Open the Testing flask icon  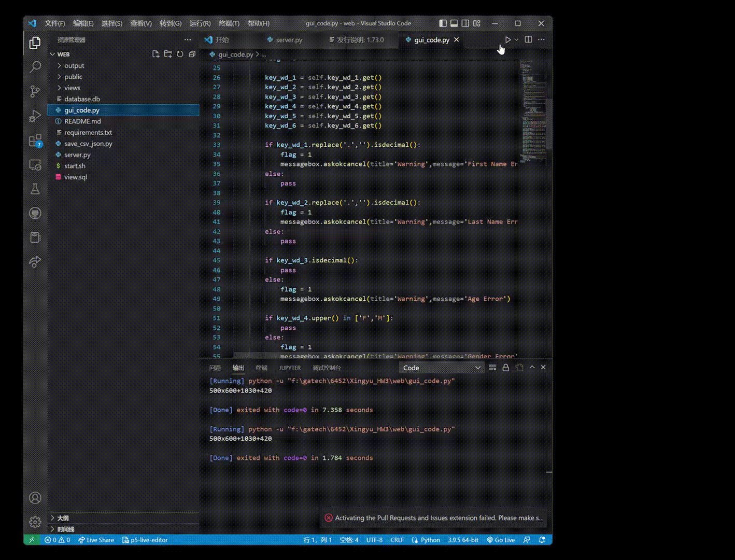[x=35, y=189]
